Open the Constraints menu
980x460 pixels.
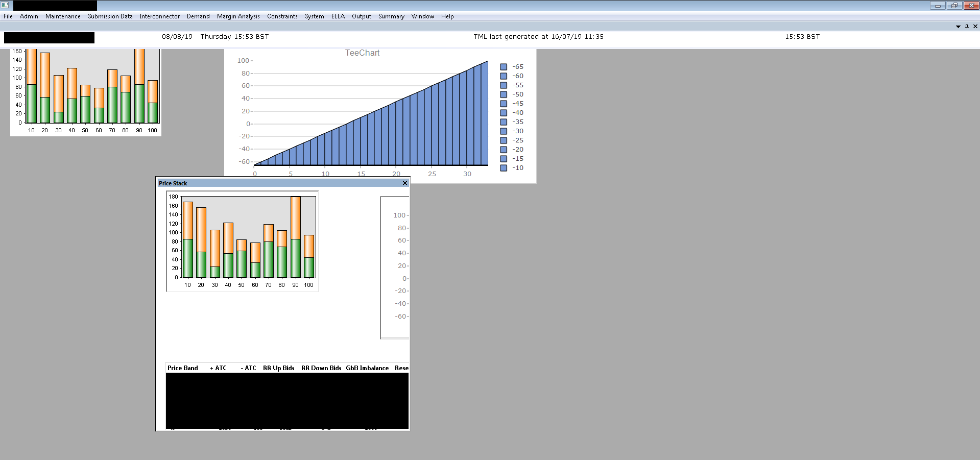282,16
